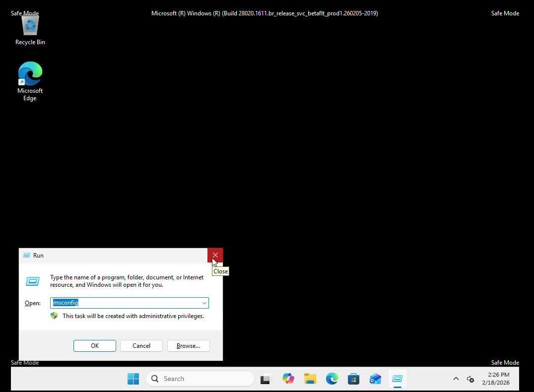Open the clock and date flyout
Screen dimensions: 534x392
click(495, 379)
